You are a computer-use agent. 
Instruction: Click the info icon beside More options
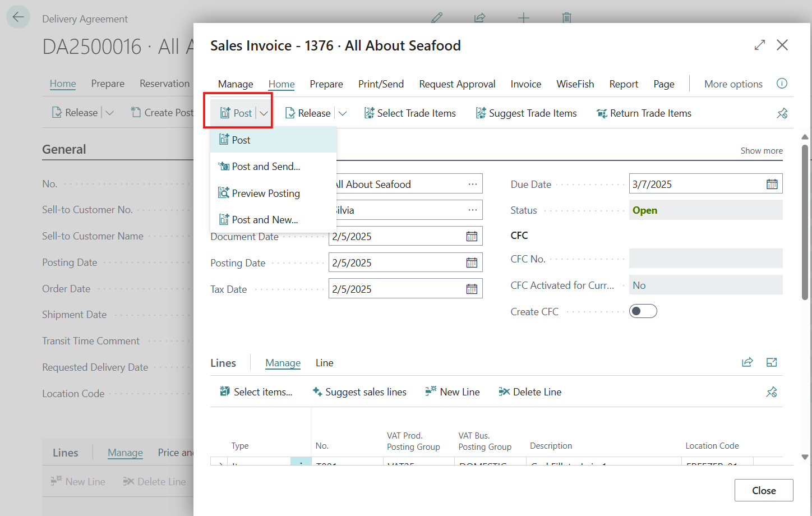point(782,84)
